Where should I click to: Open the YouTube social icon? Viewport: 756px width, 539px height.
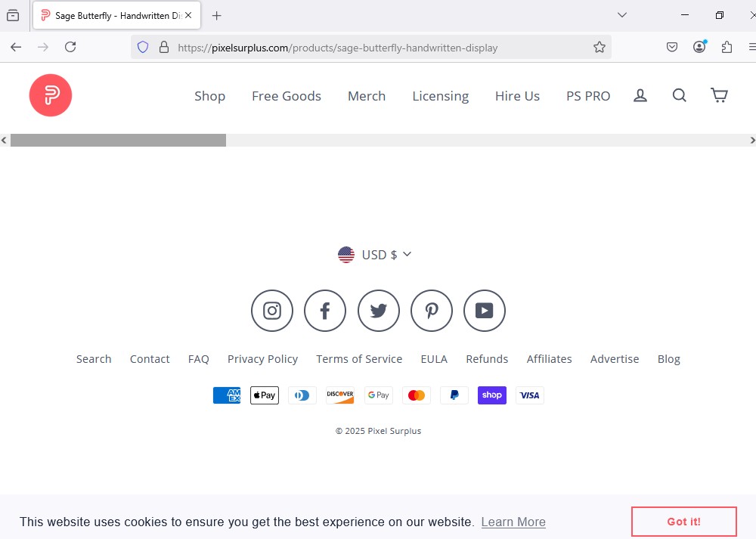click(485, 311)
